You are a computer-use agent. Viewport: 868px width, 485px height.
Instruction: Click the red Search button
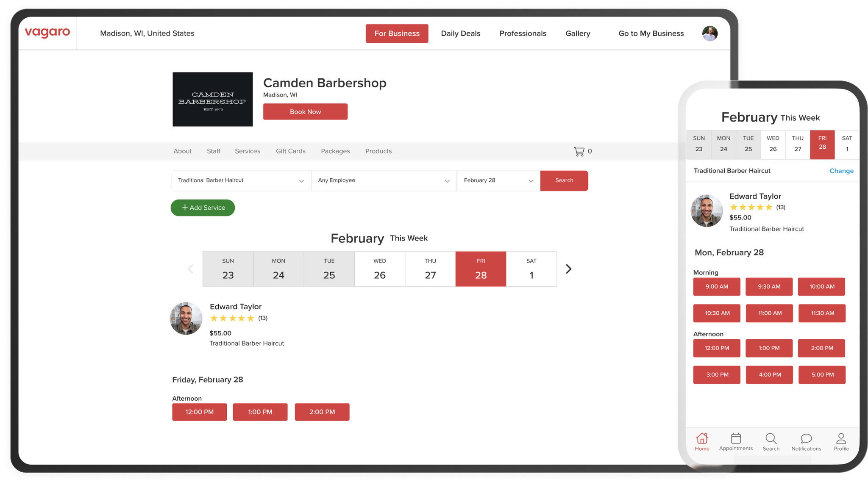pos(564,181)
